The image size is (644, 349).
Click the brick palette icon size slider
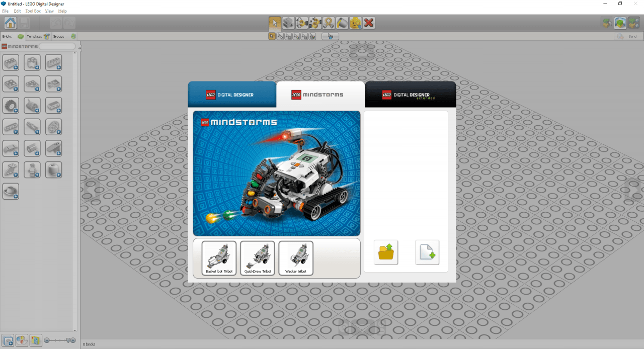coord(59,340)
